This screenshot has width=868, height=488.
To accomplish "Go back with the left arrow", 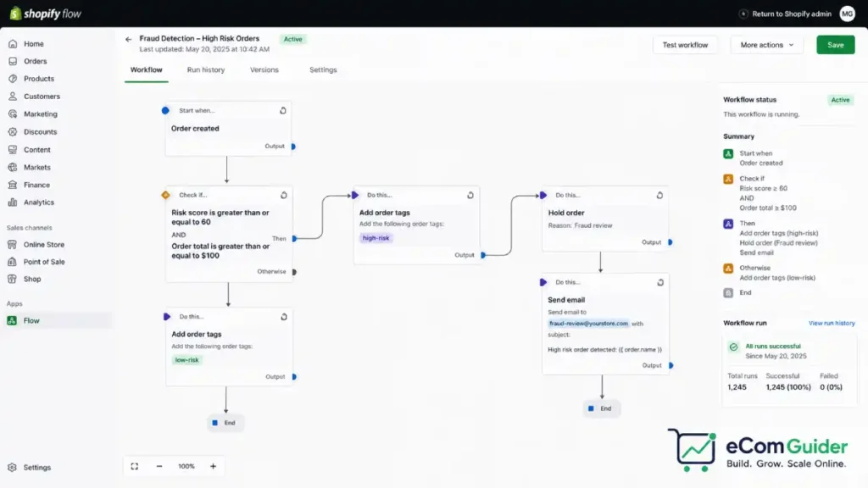I will coord(129,39).
